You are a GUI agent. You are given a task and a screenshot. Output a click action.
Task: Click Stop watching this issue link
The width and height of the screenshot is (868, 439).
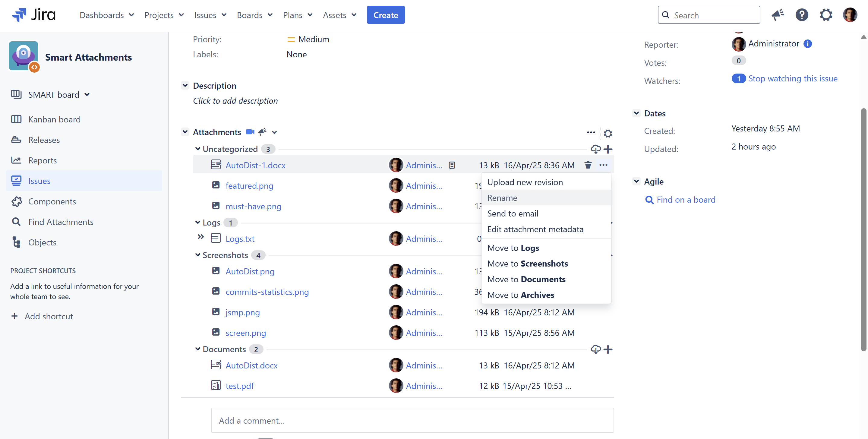tap(793, 78)
